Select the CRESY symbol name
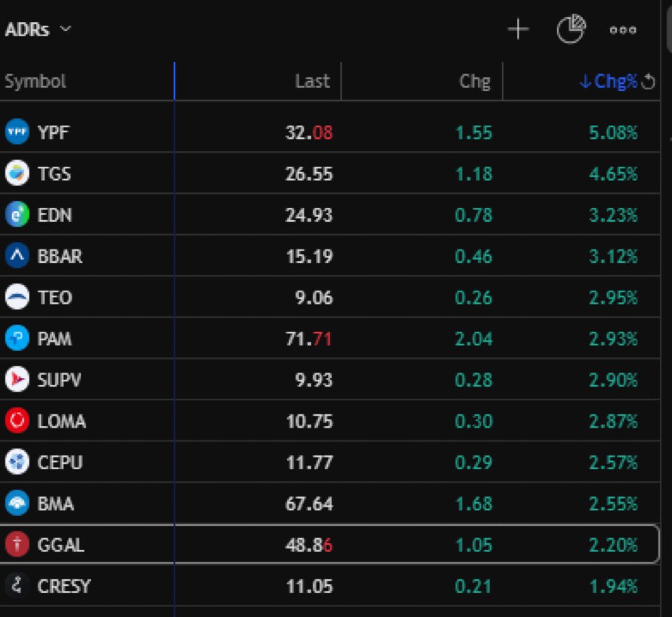 point(64,586)
